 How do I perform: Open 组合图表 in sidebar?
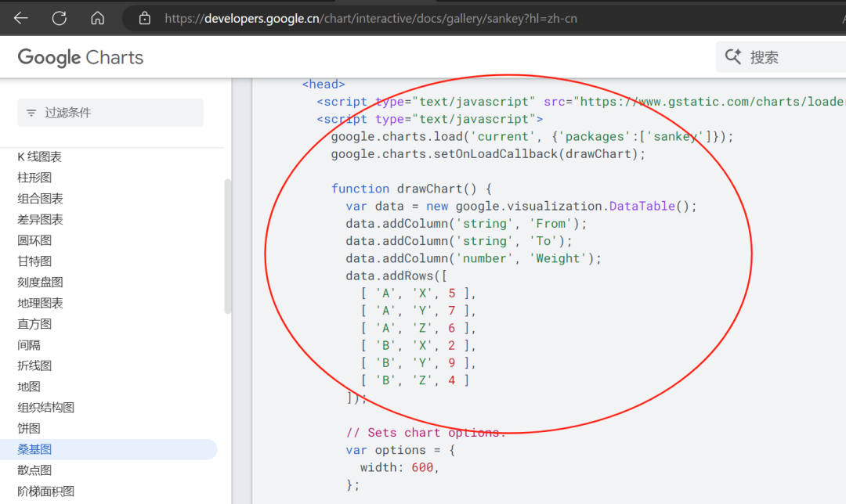pos(40,199)
